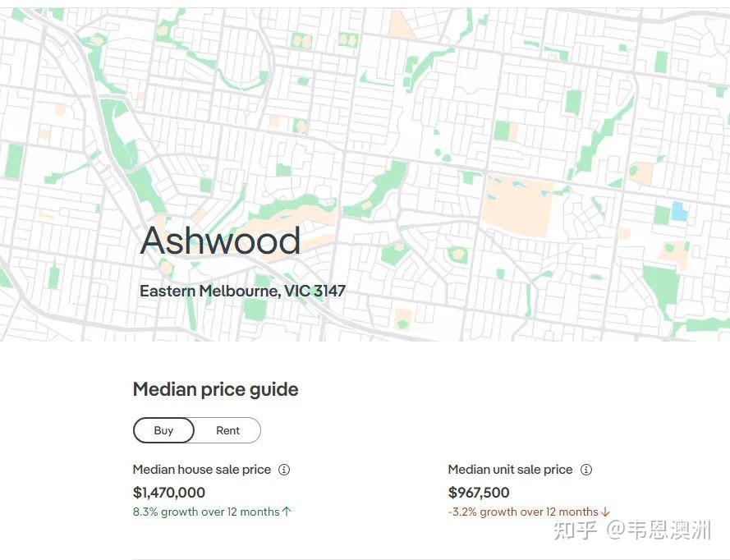Click the Zhihu watermark text
The height and width of the screenshot is (560, 730).
tap(632, 530)
